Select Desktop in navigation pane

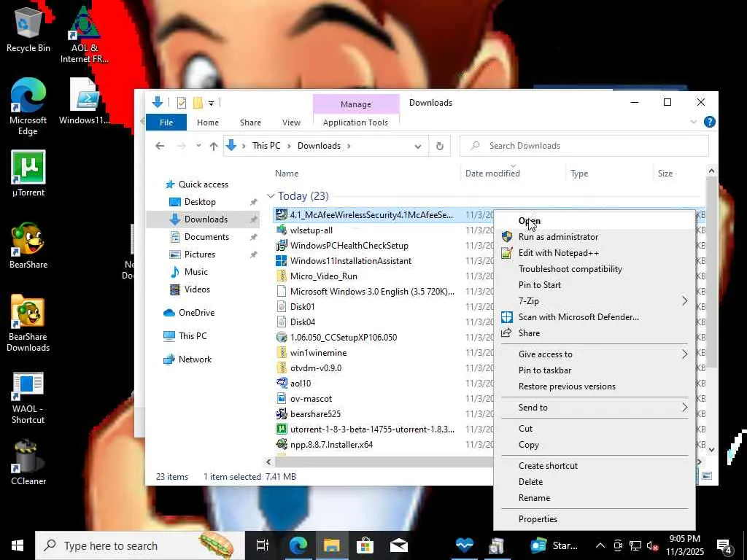(x=193, y=202)
